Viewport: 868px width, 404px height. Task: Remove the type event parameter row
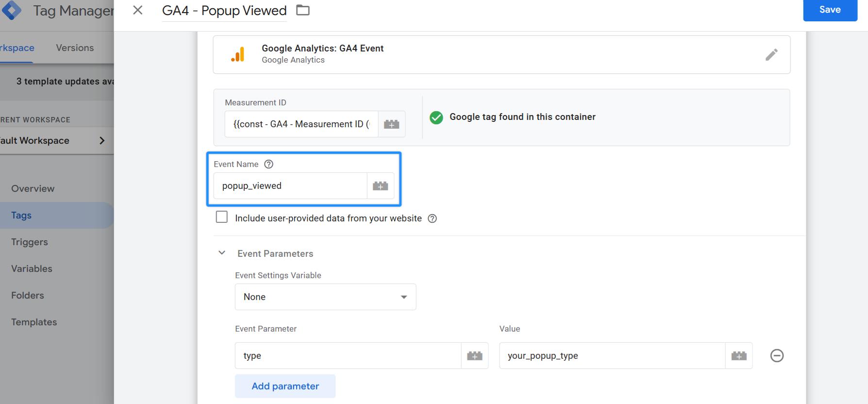777,356
